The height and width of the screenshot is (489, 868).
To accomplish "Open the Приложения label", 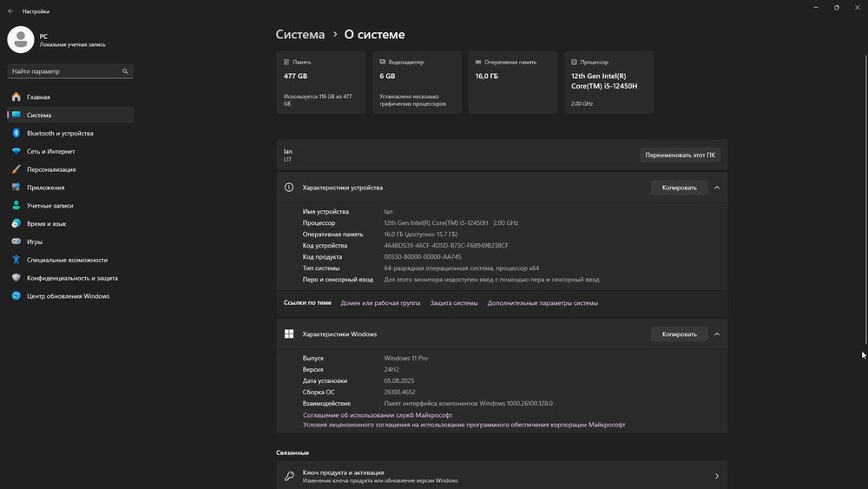I will (x=45, y=188).
